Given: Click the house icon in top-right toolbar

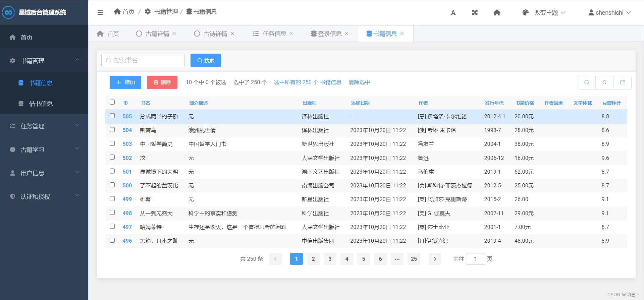Looking at the screenshot, I should coord(497,13).
